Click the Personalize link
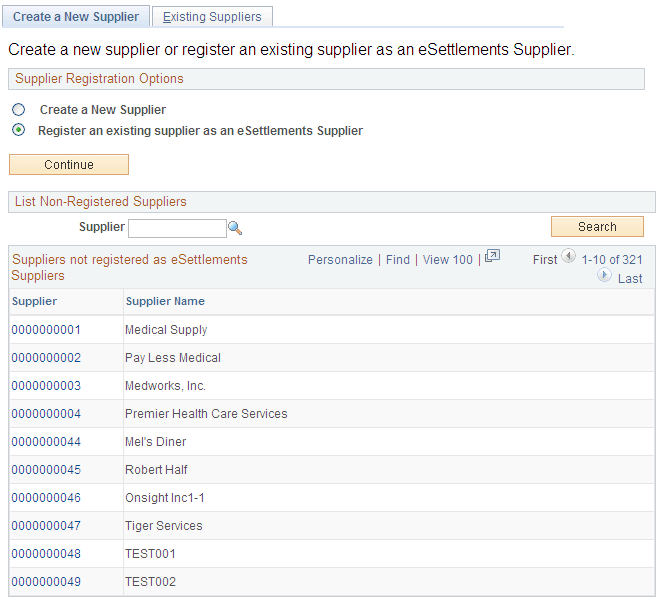 pyautogui.click(x=340, y=260)
